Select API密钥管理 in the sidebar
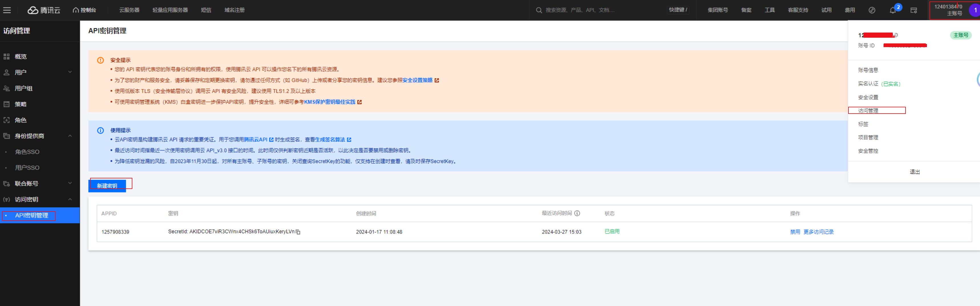Viewport: 980px width, 306px height. [40, 216]
